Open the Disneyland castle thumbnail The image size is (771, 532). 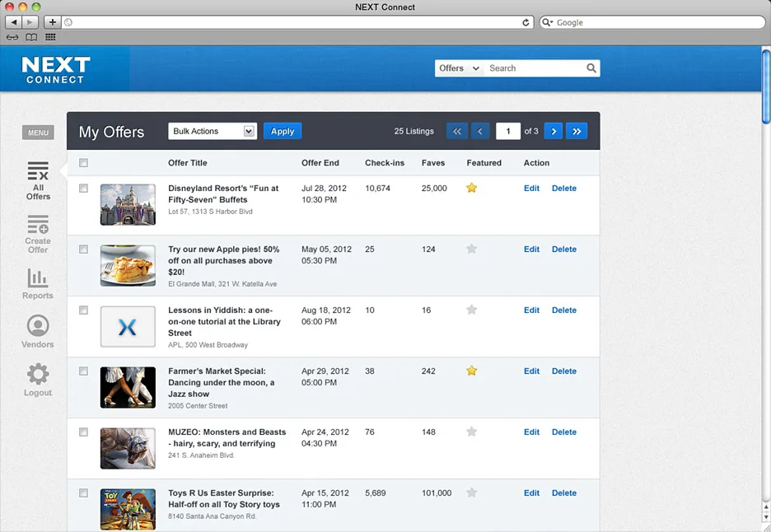[128, 204]
